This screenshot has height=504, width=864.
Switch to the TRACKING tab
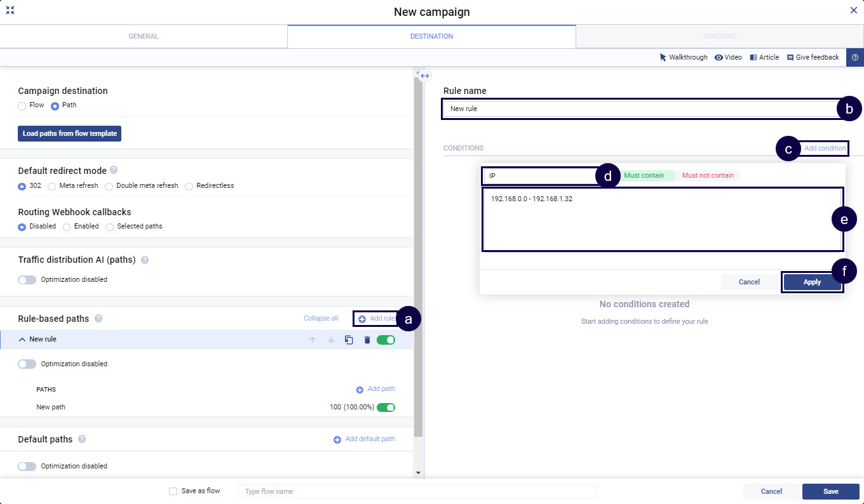click(x=719, y=36)
